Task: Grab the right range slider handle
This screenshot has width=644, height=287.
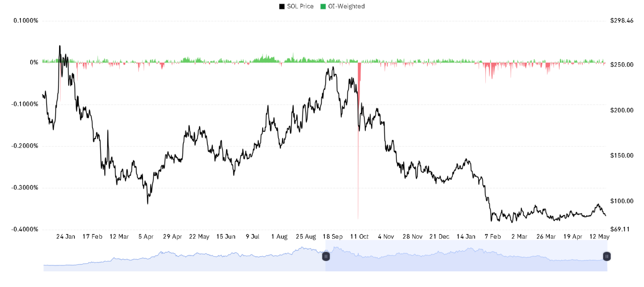Action: point(607,256)
